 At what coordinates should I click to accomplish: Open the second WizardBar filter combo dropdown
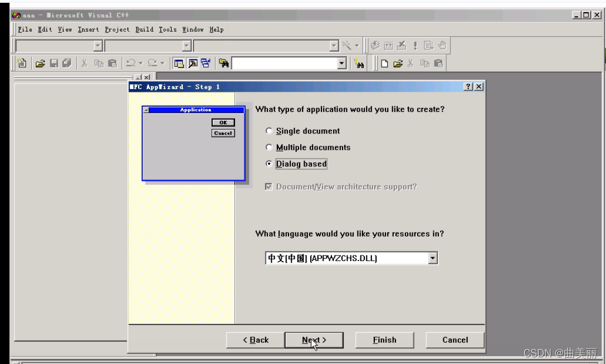point(187,46)
